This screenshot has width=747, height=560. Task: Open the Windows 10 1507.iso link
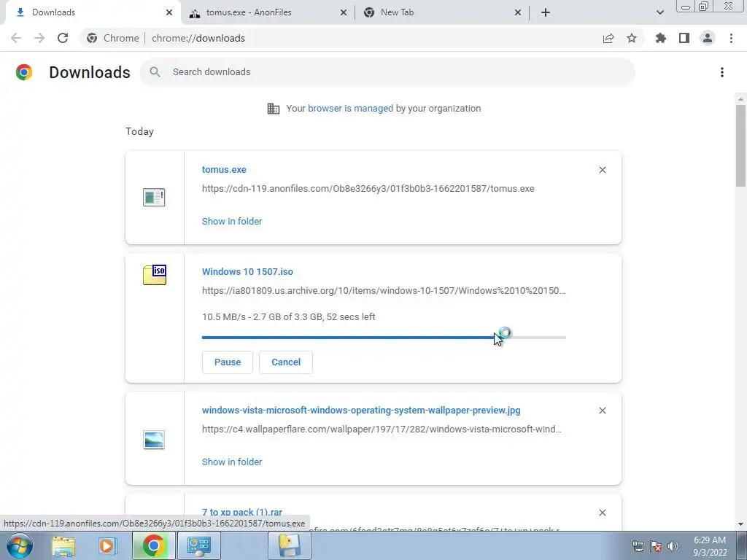[x=247, y=272]
